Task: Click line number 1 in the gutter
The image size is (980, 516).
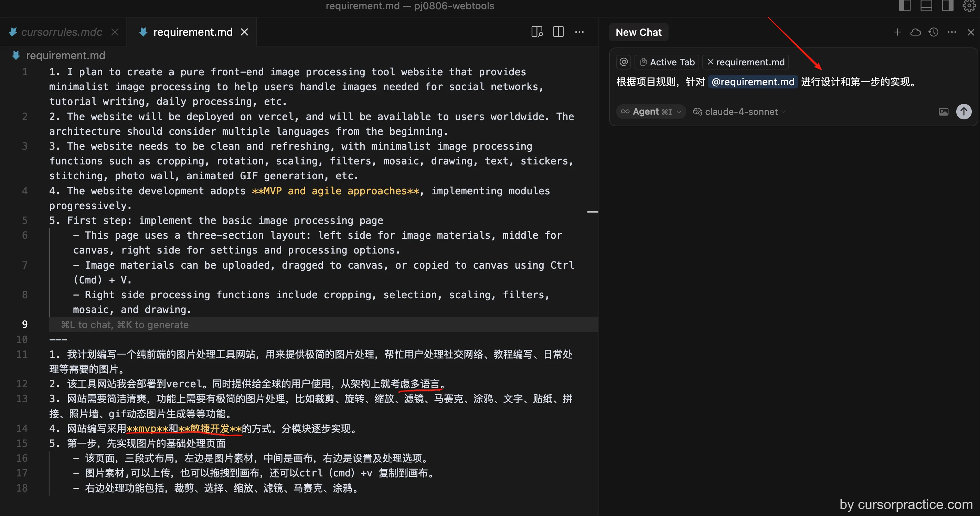Action: [25, 72]
